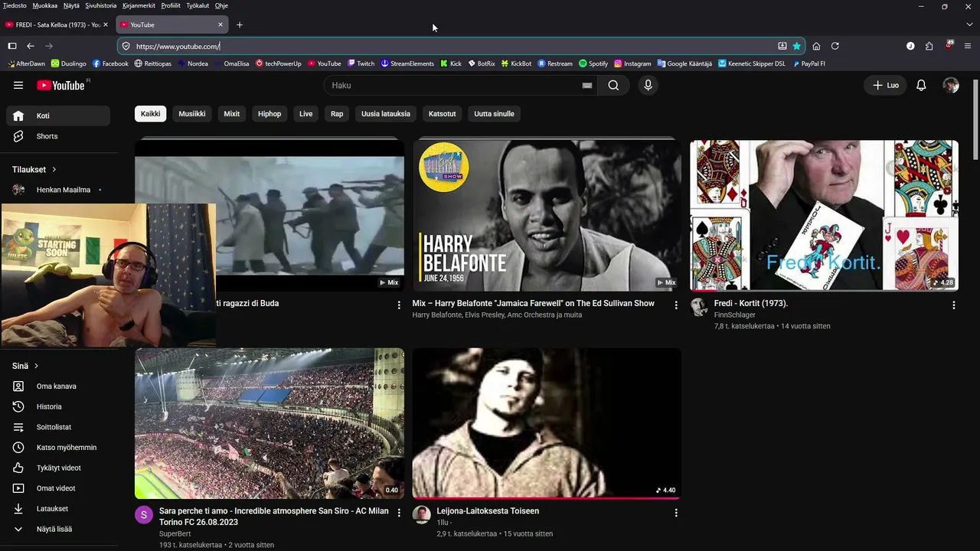Open Oma kanava in the sidebar

click(58, 386)
